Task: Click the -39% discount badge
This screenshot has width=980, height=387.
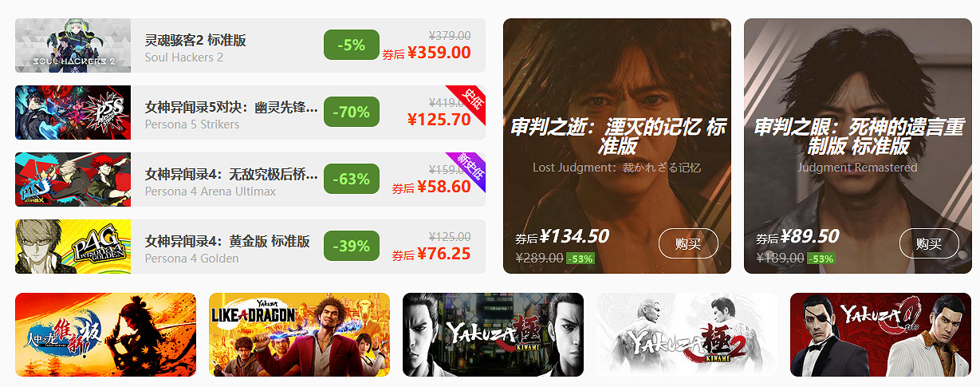Action: click(352, 246)
